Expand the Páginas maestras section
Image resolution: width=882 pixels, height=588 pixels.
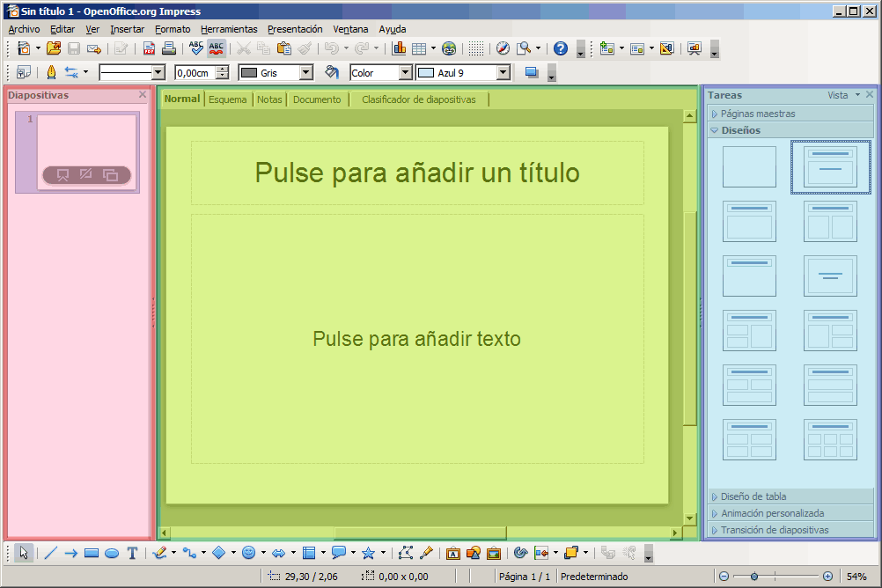pos(790,114)
